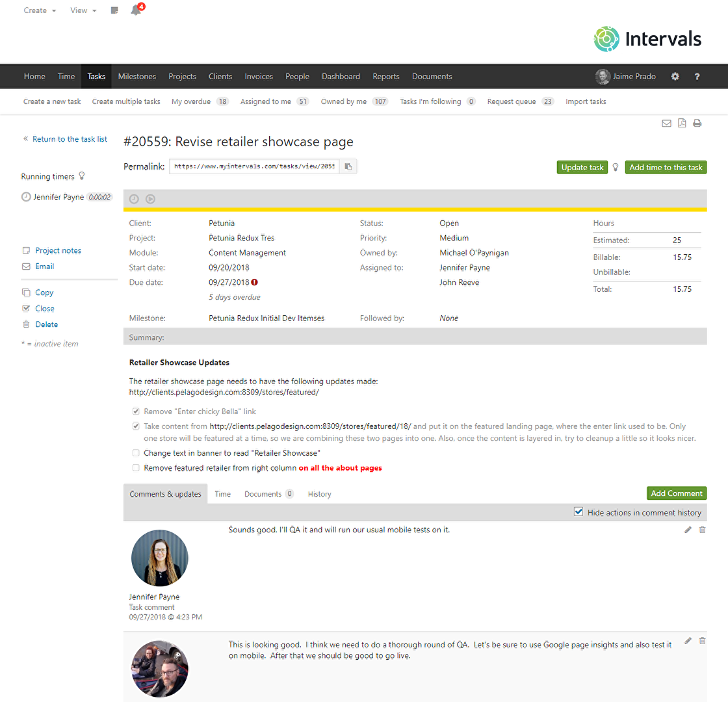Go to Home in main navigation

[x=35, y=77]
